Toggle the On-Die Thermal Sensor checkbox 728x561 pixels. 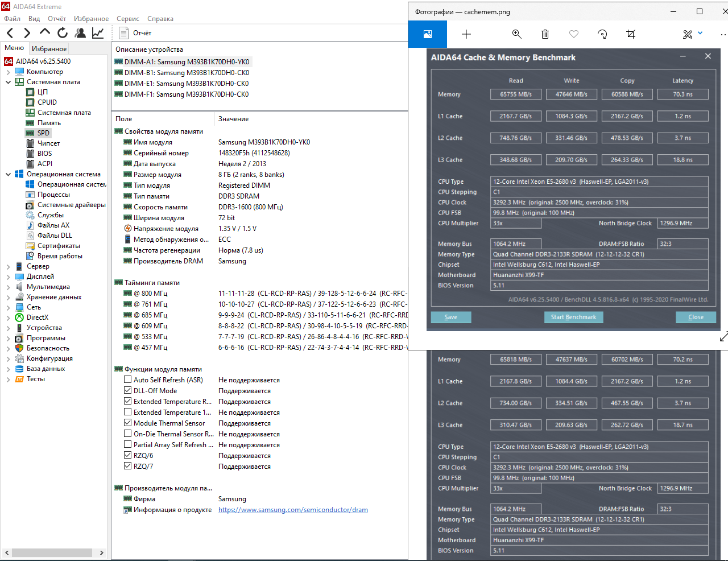(128, 434)
